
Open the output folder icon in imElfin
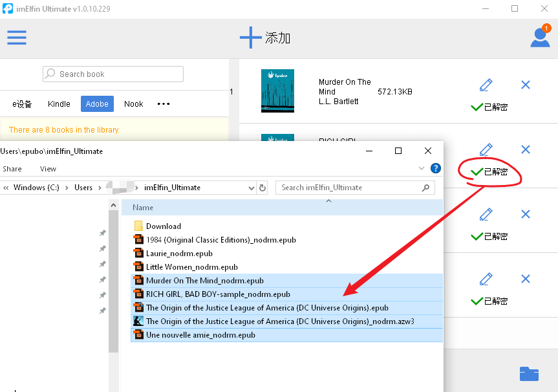529,374
